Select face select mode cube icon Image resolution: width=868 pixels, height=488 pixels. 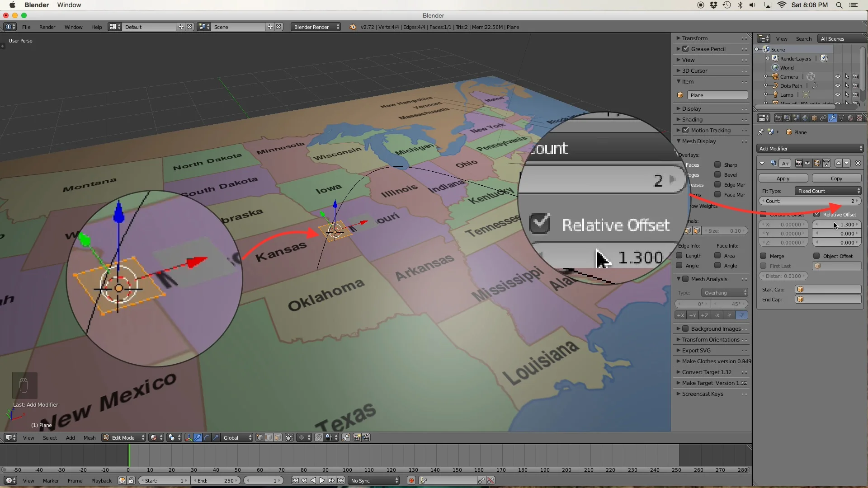(x=278, y=437)
